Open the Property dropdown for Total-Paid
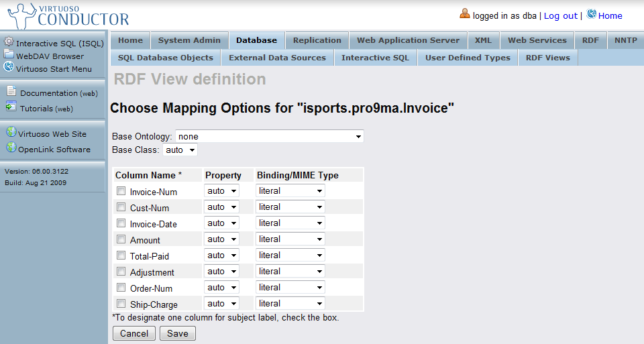The image size is (644, 344). 222,255
